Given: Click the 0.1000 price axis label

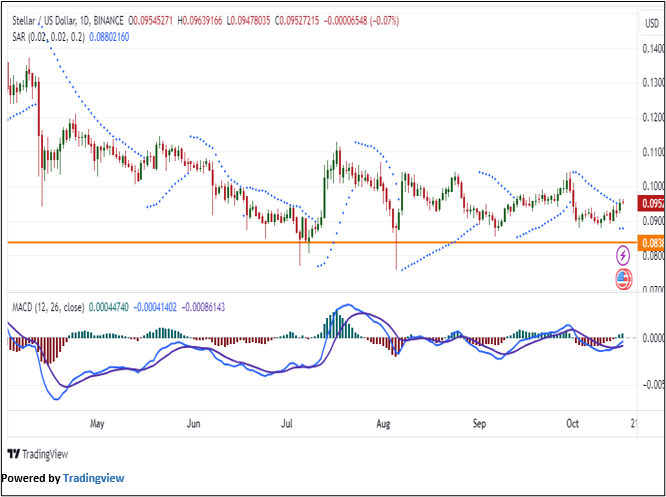Looking at the screenshot, I should [x=653, y=186].
